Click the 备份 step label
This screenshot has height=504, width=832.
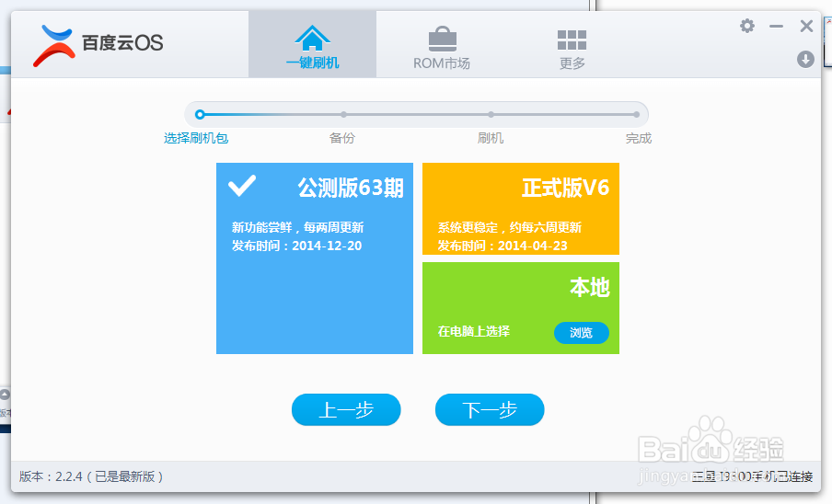click(x=341, y=138)
